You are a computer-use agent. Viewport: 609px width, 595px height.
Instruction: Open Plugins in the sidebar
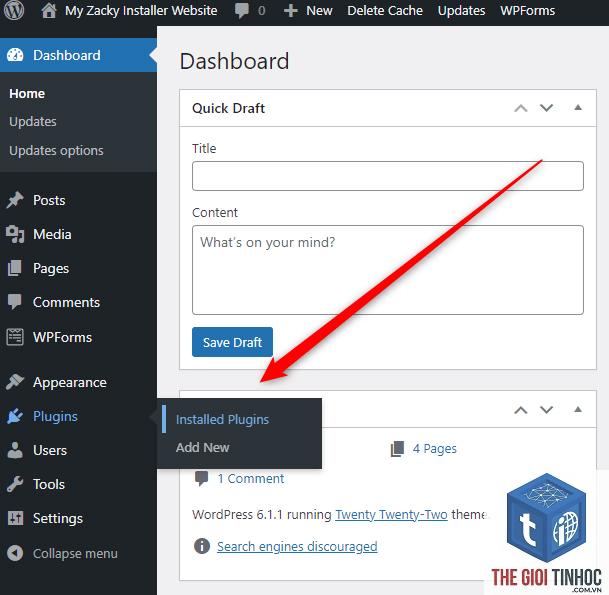[55, 416]
